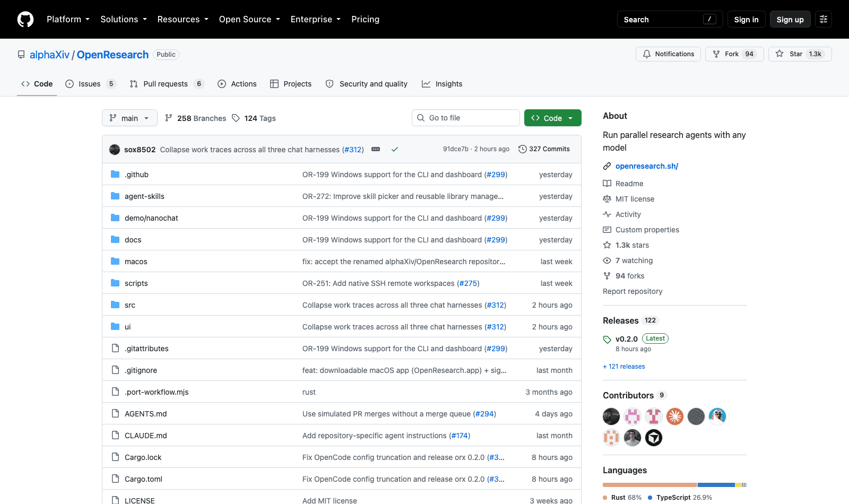The height and width of the screenshot is (504, 849).
Task: Open the Pricing page
Action: [x=365, y=19]
